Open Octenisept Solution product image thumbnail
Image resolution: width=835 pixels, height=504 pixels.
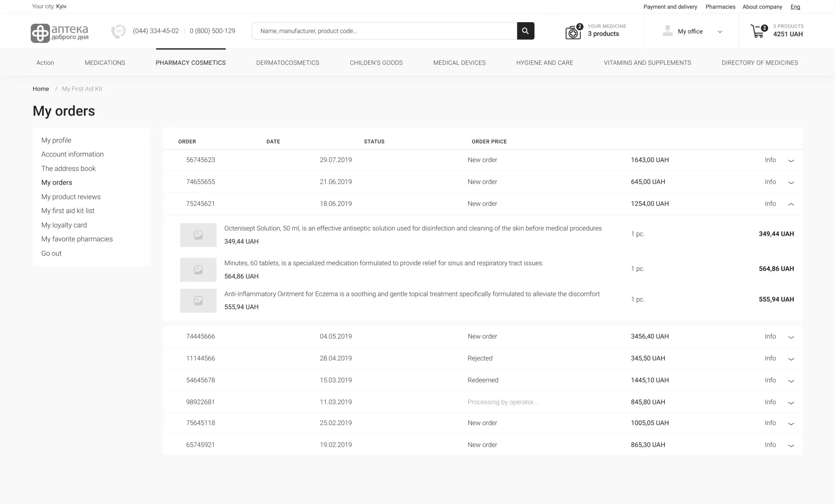point(198,235)
